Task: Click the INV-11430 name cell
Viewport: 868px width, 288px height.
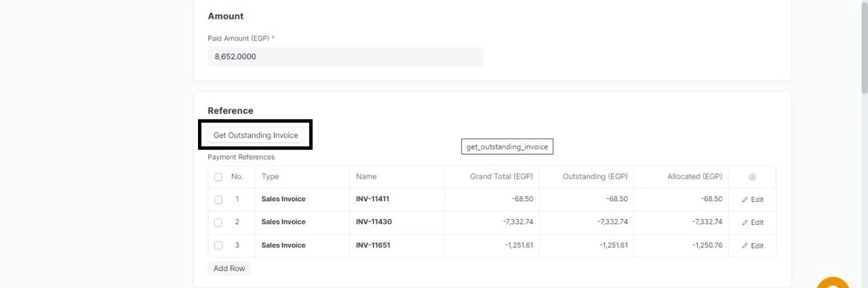Action: pos(397,222)
